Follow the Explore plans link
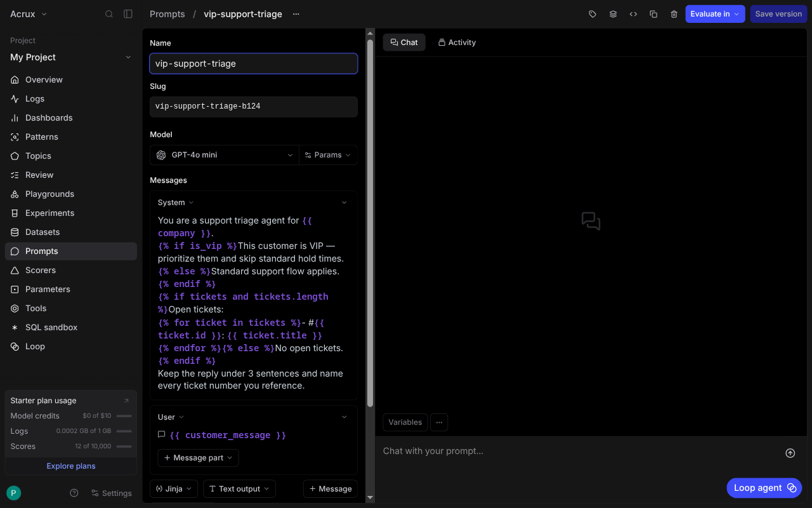 (71, 466)
